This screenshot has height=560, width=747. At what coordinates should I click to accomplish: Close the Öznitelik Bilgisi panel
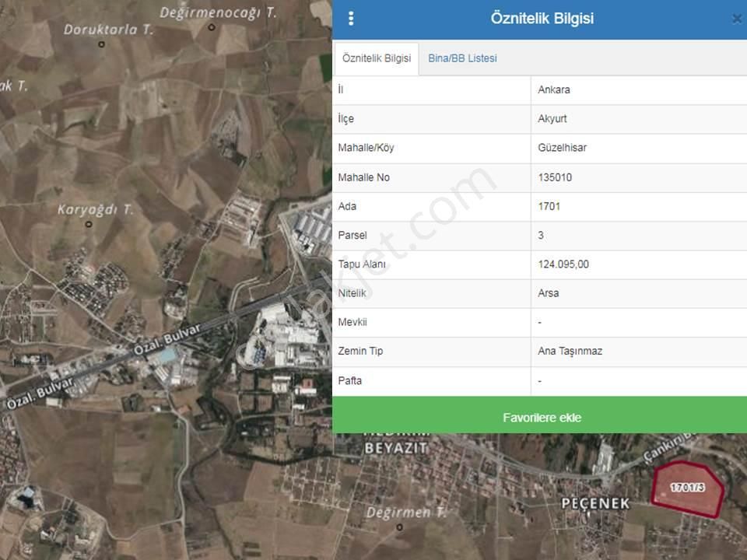[736, 19]
